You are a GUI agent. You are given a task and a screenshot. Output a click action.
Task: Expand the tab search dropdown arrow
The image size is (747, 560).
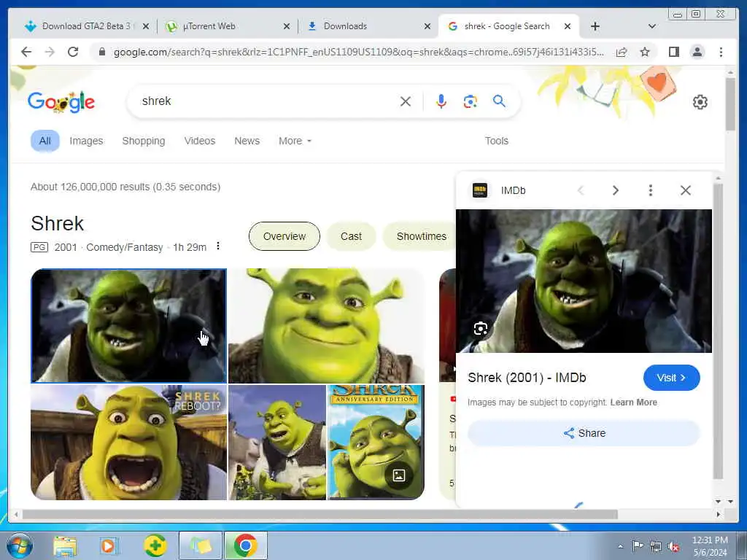point(651,26)
